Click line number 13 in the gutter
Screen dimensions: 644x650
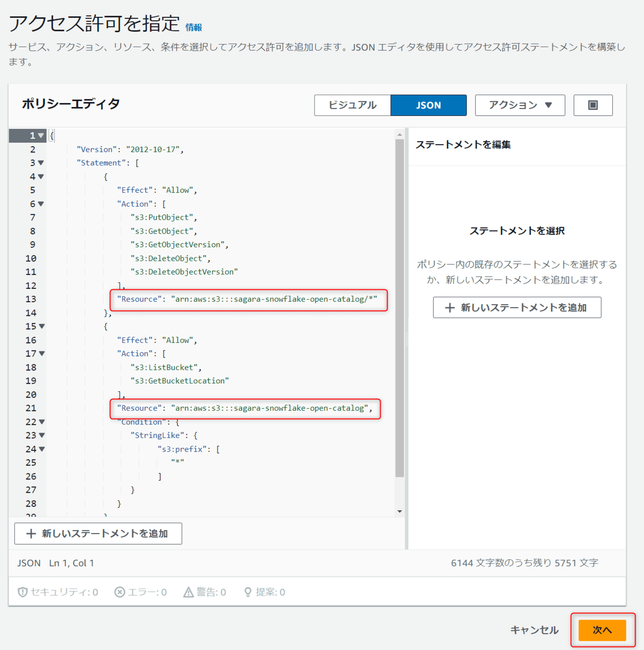coord(31,299)
